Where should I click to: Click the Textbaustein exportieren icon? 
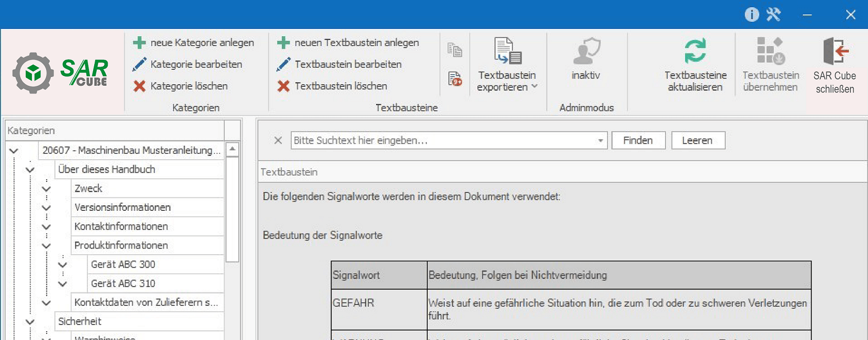[x=507, y=51]
